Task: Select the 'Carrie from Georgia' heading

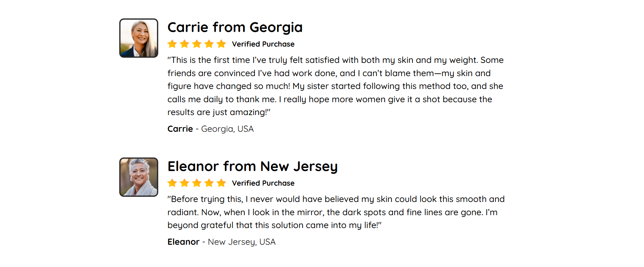Action: (235, 27)
